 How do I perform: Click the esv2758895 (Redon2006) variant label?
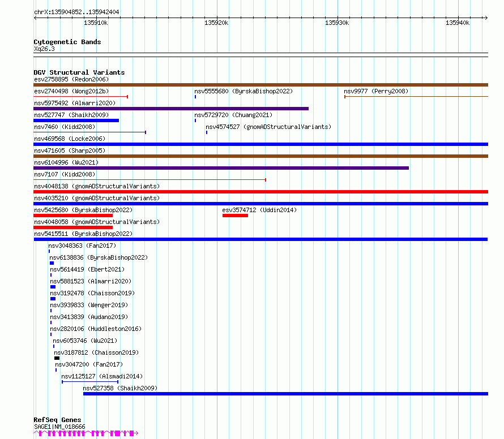(x=71, y=79)
